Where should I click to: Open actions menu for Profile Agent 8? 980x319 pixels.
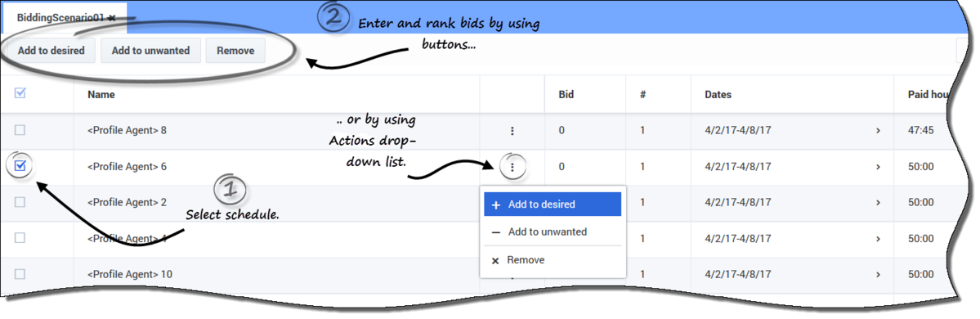click(x=512, y=131)
